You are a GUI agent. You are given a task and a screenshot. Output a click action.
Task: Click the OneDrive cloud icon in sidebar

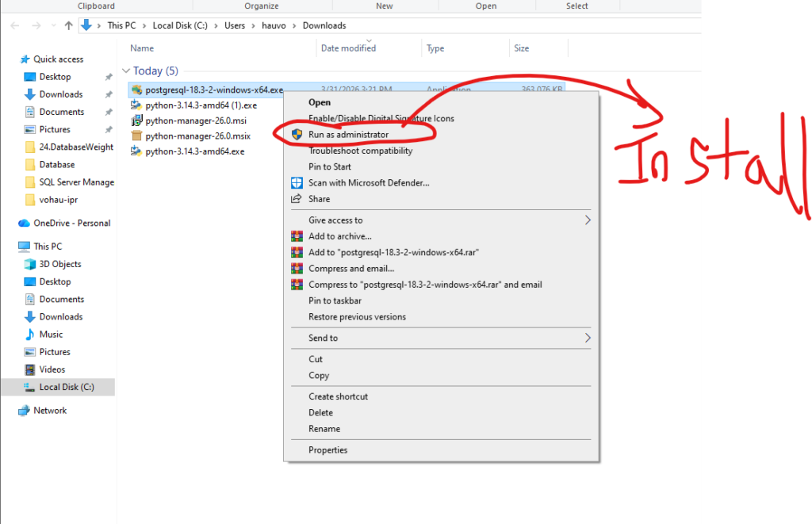pos(24,224)
